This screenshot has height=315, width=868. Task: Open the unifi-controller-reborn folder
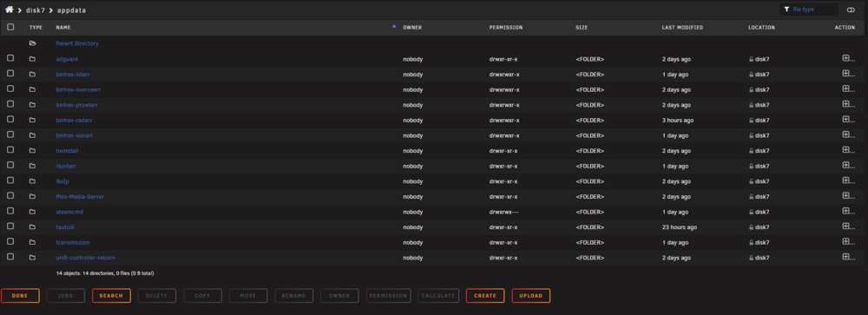click(85, 258)
